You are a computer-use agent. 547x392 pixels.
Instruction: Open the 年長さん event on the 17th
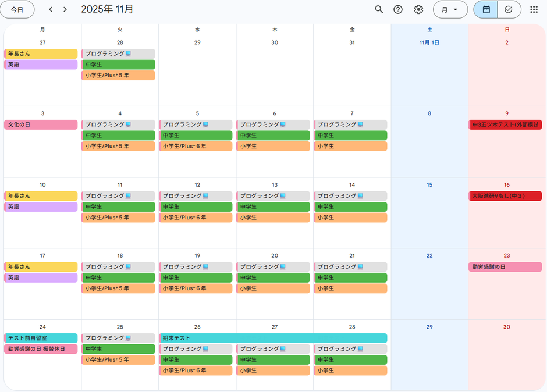[41, 267]
